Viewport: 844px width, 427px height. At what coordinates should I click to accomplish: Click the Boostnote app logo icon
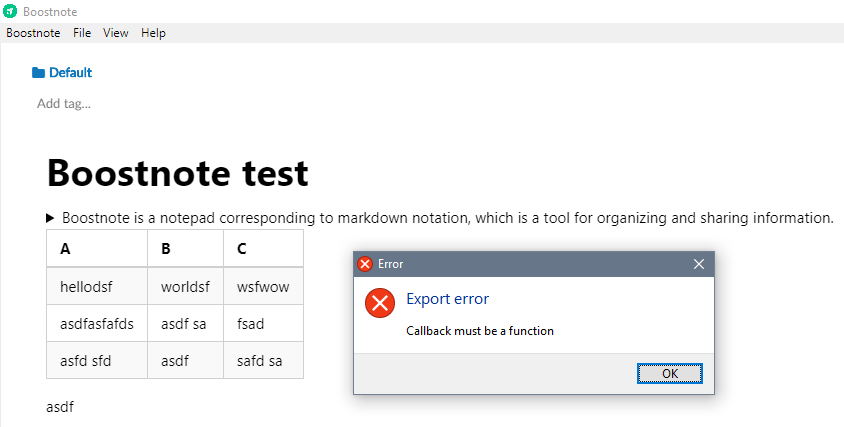pyautogui.click(x=10, y=11)
